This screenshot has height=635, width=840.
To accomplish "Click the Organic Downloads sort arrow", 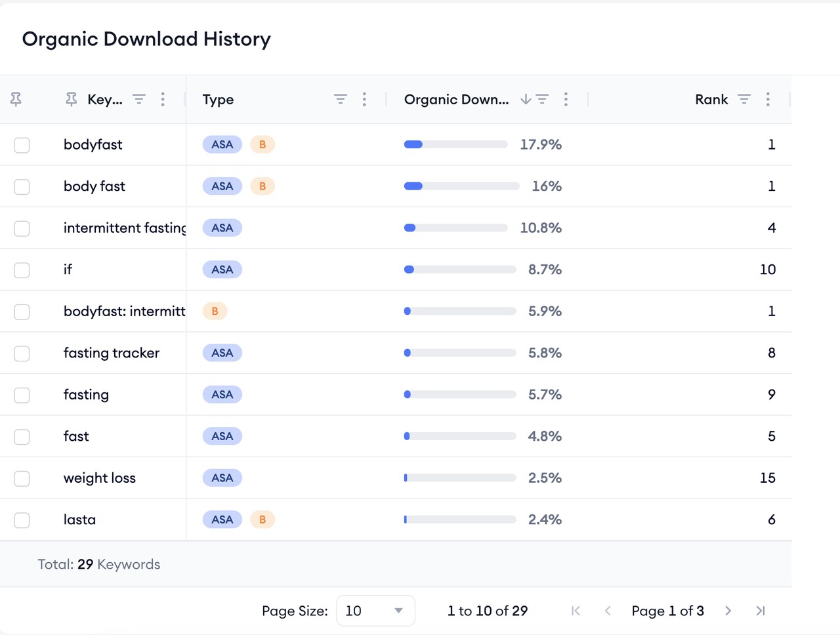I will (526, 99).
